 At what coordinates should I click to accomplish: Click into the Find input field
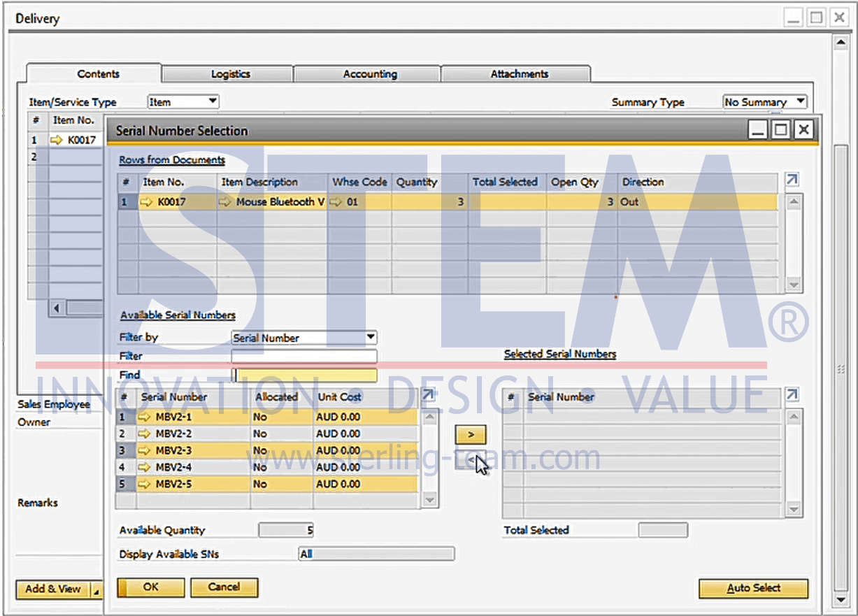(304, 375)
